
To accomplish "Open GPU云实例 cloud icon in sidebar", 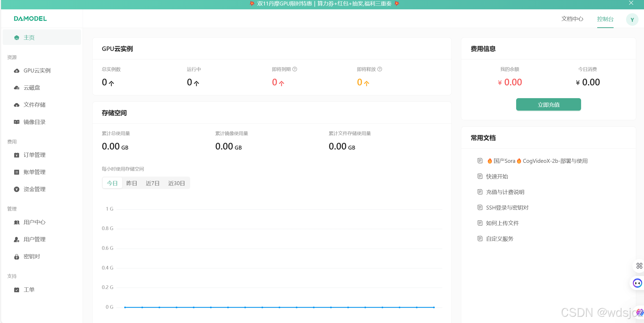I will tap(17, 71).
